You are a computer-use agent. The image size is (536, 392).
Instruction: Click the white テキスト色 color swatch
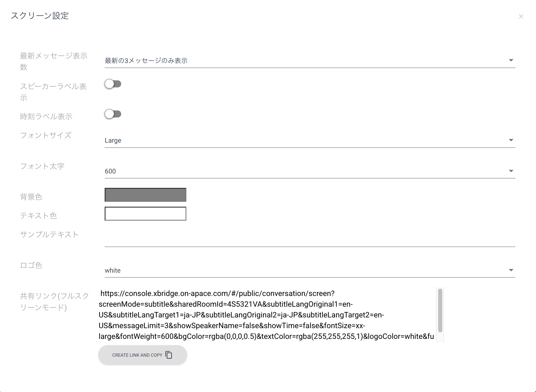(x=145, y=214)
